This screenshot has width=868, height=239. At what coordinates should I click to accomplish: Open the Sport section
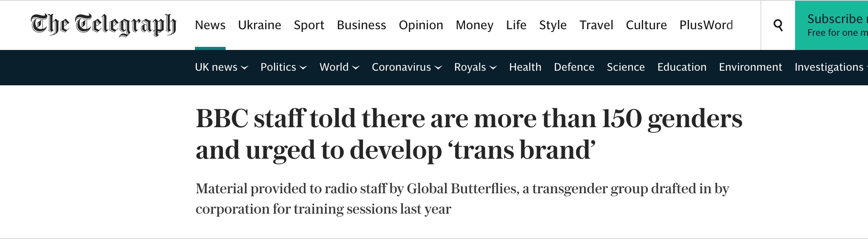point(309,25)
